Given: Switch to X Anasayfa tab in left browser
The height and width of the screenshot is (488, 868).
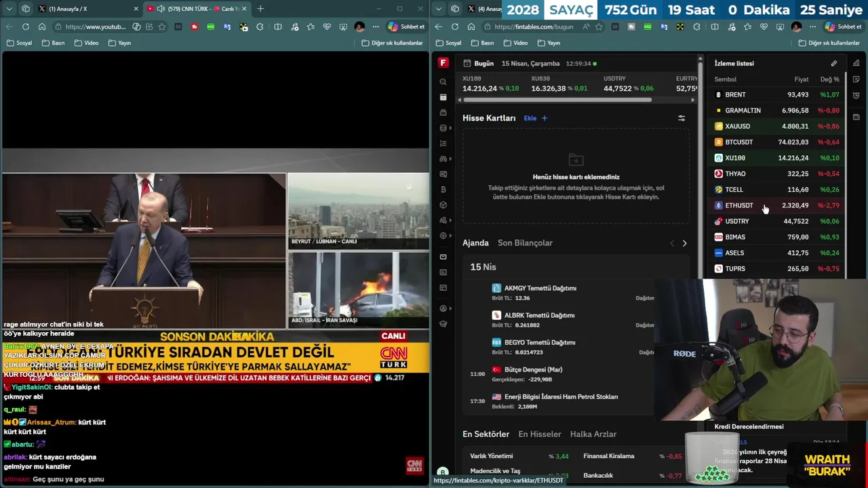Looking at the screenshot, I should 87,9.
